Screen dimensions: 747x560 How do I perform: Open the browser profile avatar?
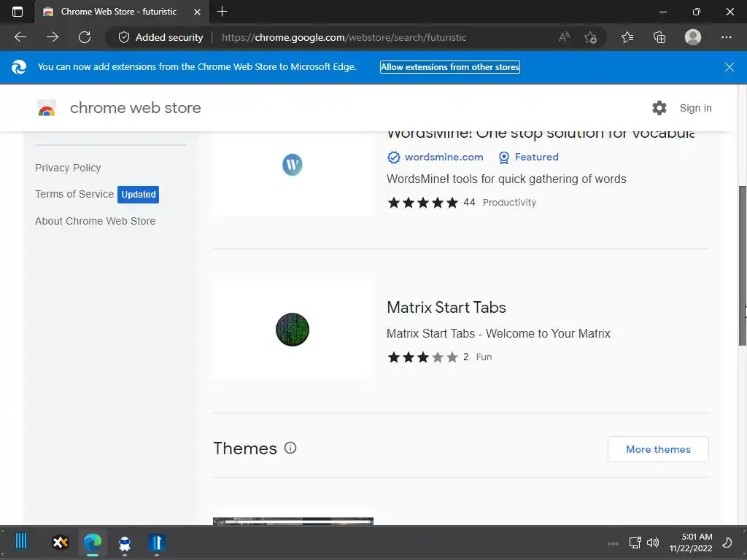[x=693, y=37]
